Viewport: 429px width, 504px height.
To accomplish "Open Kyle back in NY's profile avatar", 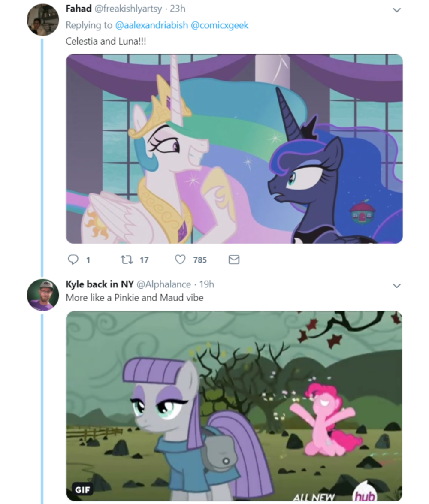I will tap(42, 294).
